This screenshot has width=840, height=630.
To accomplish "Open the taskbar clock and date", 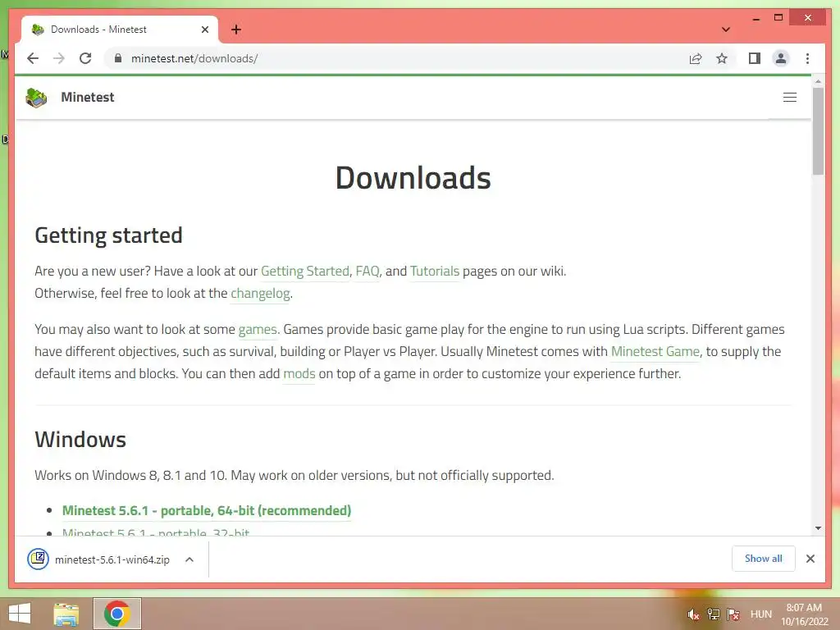I will [804, 614].
